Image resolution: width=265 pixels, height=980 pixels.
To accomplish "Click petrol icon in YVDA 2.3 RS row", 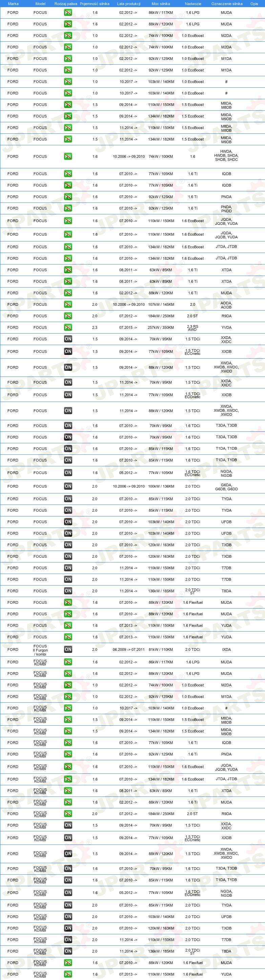I will 68,327.
